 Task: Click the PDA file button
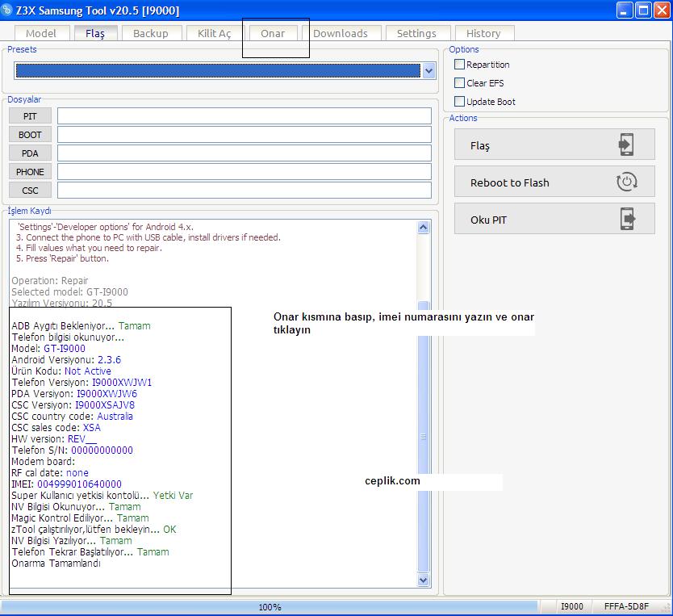coord(30,153)
